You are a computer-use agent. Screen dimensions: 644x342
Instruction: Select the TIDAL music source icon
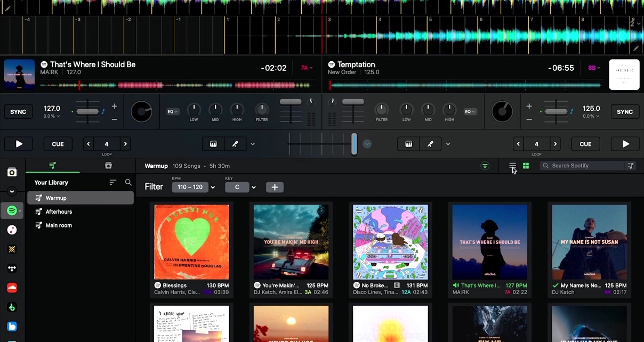pos(12,269)
